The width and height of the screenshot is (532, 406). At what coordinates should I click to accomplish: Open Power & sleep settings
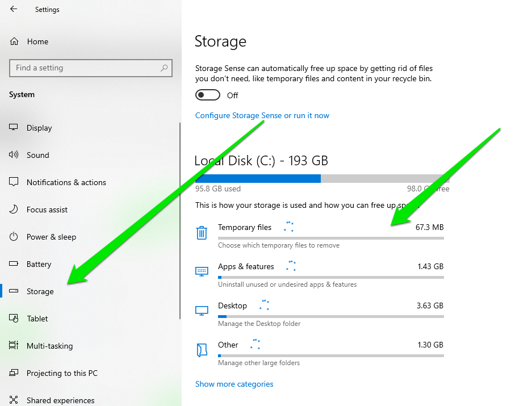point(12,237)
